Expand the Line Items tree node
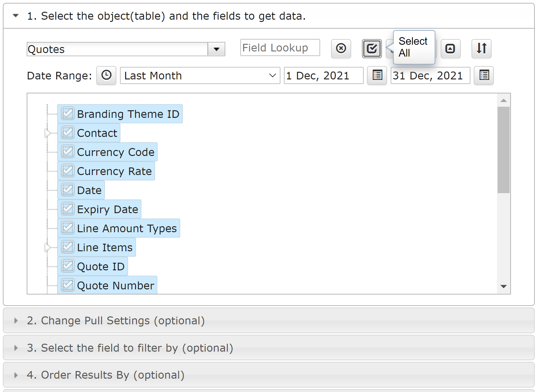 pos(48,247)
